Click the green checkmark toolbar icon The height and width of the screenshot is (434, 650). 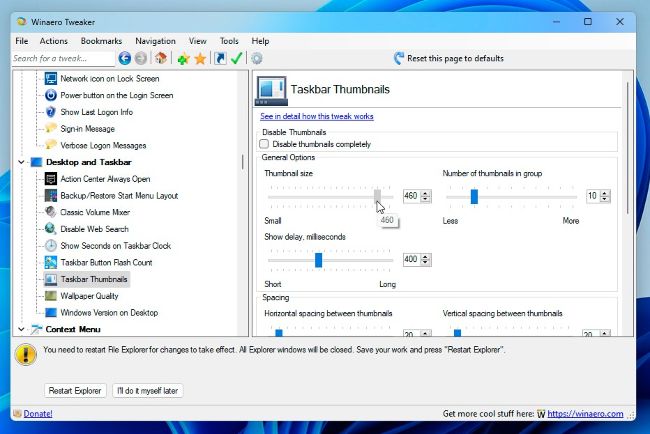coord(237,58)
